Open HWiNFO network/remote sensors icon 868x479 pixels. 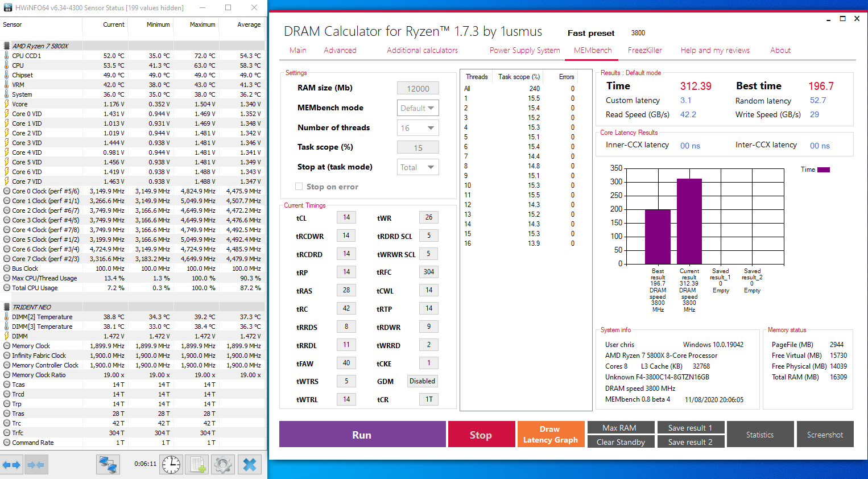coord(108,465)
